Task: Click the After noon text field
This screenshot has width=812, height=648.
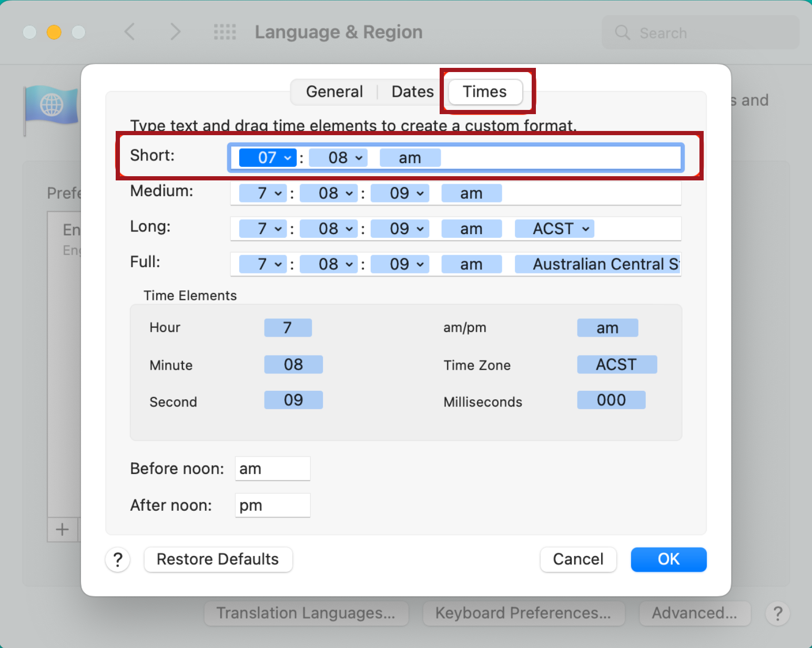Action: 272,505
